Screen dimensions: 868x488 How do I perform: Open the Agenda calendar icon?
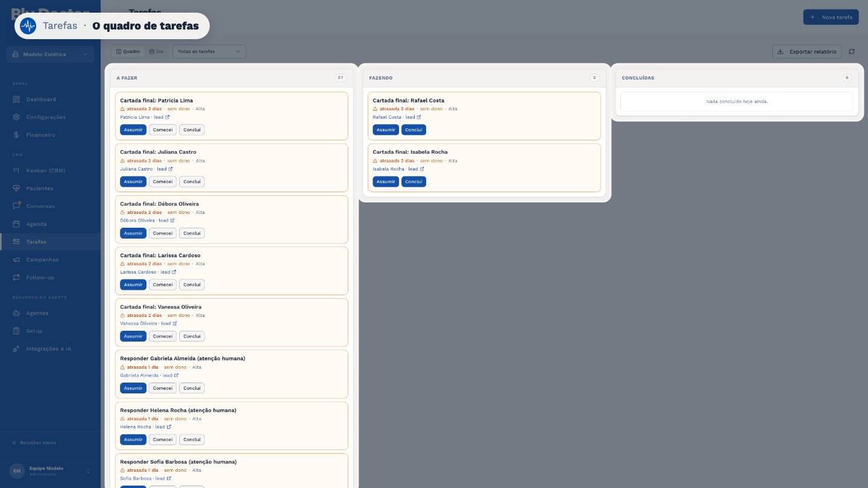click(16, 224)
